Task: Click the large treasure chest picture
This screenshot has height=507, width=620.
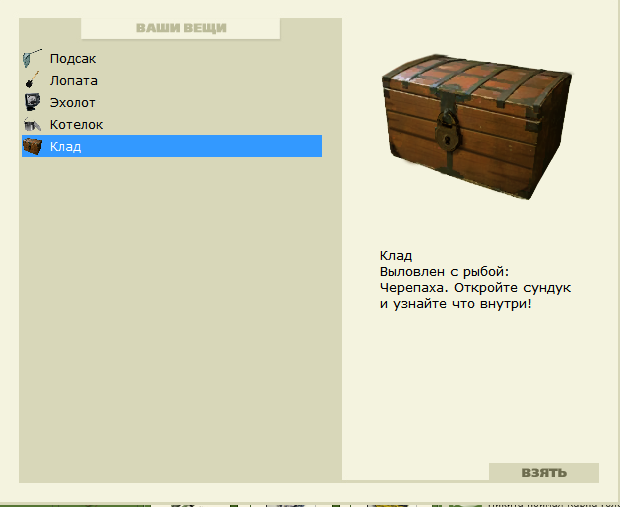Action: pyautogui.click(x=476, y=127)
